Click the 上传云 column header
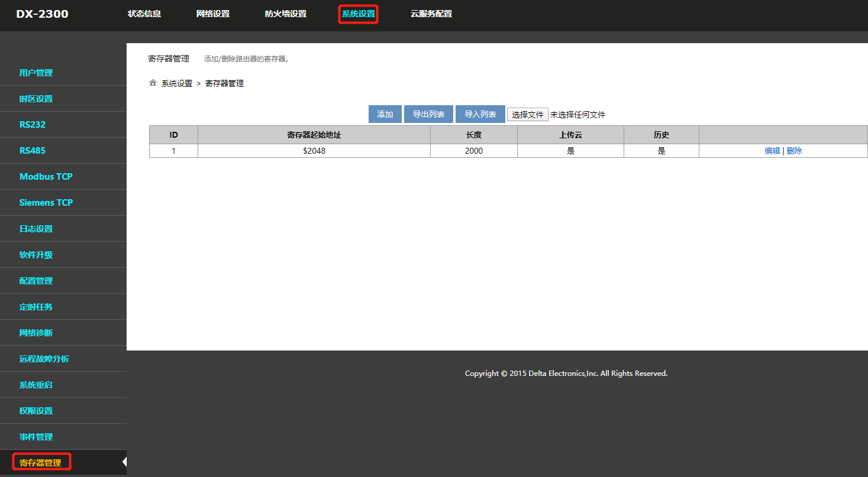Image resolution: width=868 pixels, height=477 pixels. coord(570,135)
